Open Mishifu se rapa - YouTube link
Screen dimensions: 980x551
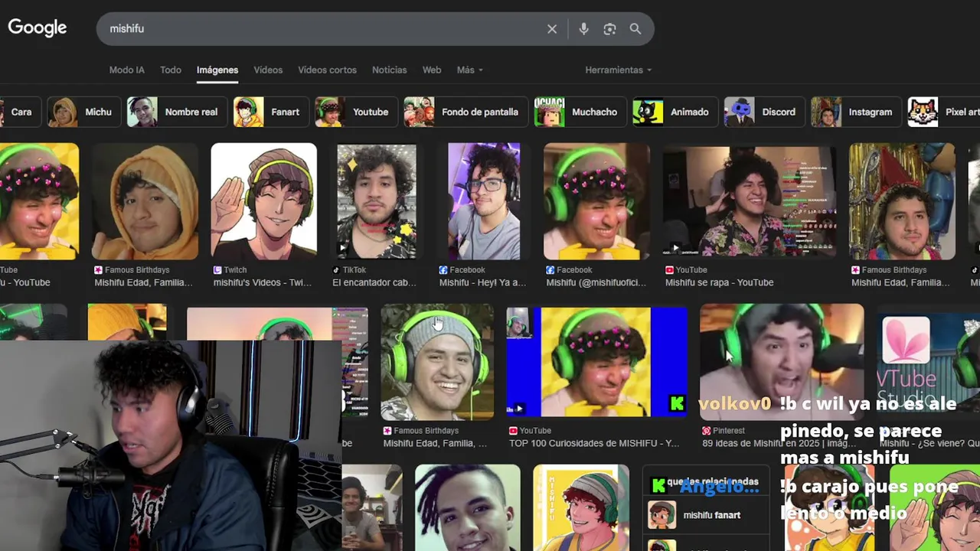coord(719,282)
